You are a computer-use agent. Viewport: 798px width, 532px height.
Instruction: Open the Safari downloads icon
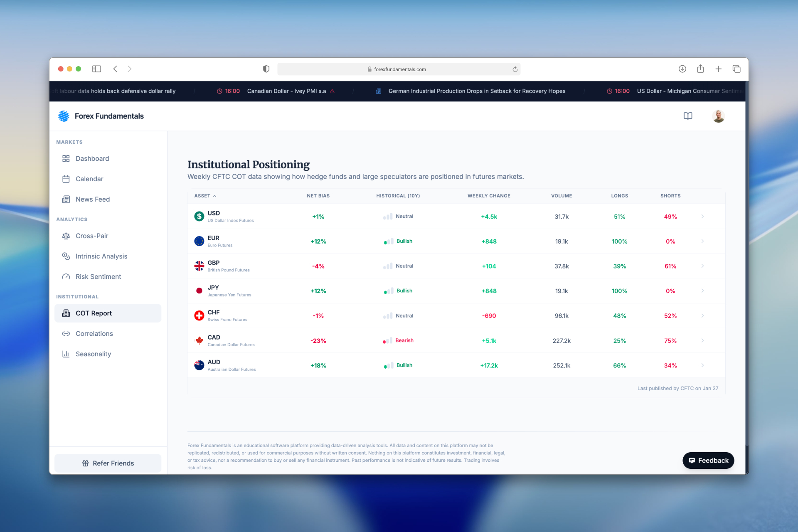tap(682, 69)
